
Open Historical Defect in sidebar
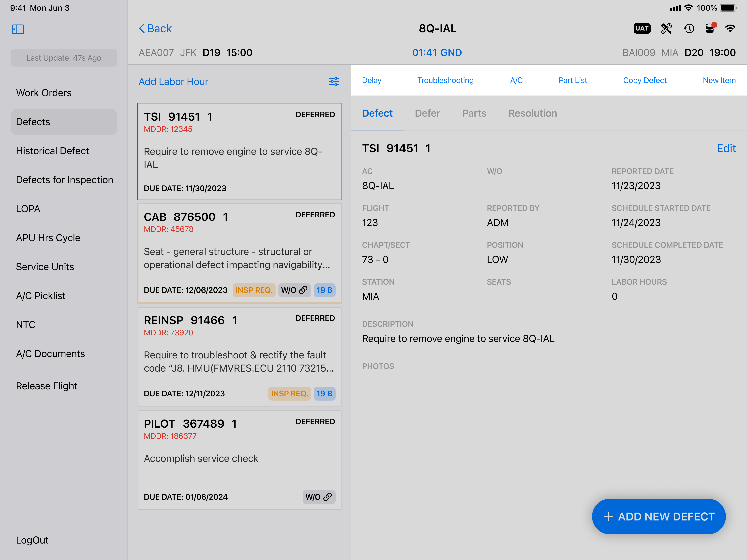click(52, 151)
